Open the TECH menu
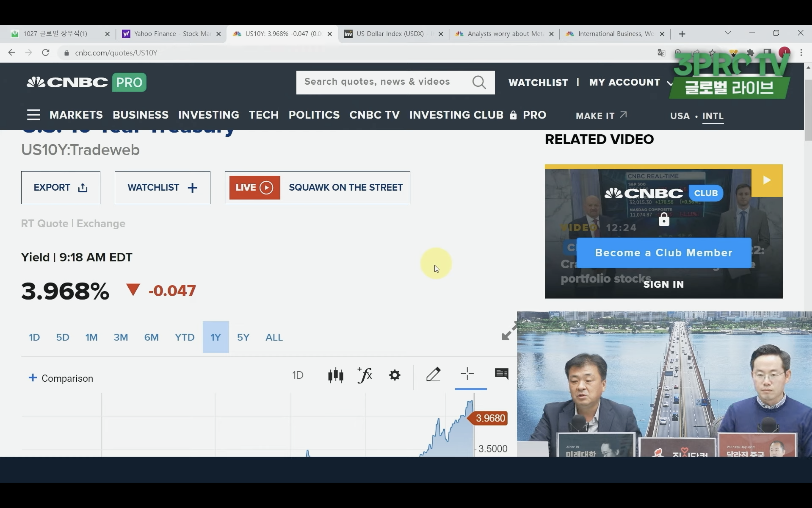Image resolution: width=812 pixels, height=508 pixels. [x=264, y=115]
